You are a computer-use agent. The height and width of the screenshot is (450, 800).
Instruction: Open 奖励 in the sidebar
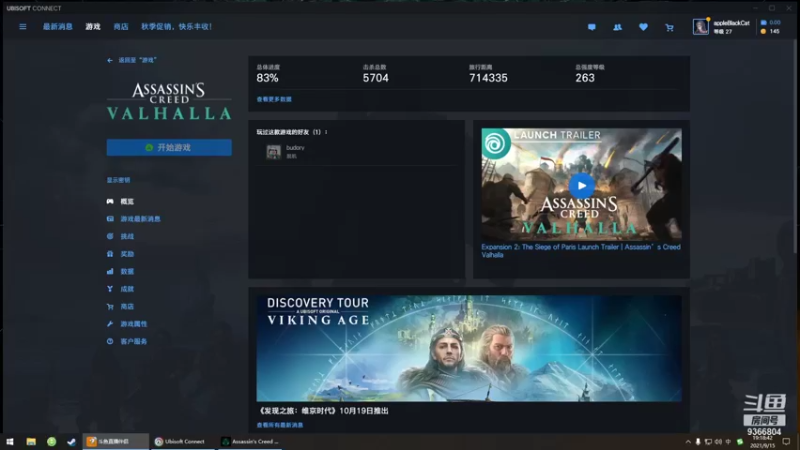tap(120, 254)
